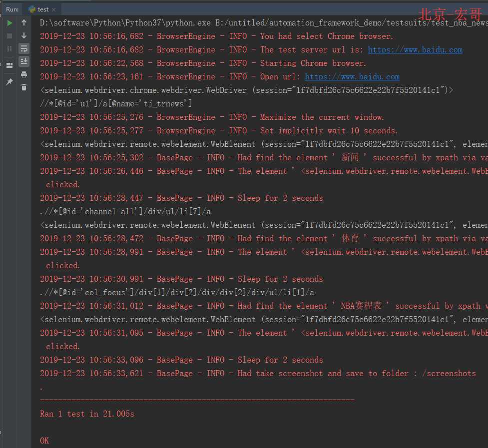Move up the stack trace with up arrow
488x448 pixels.
(24, 22)
